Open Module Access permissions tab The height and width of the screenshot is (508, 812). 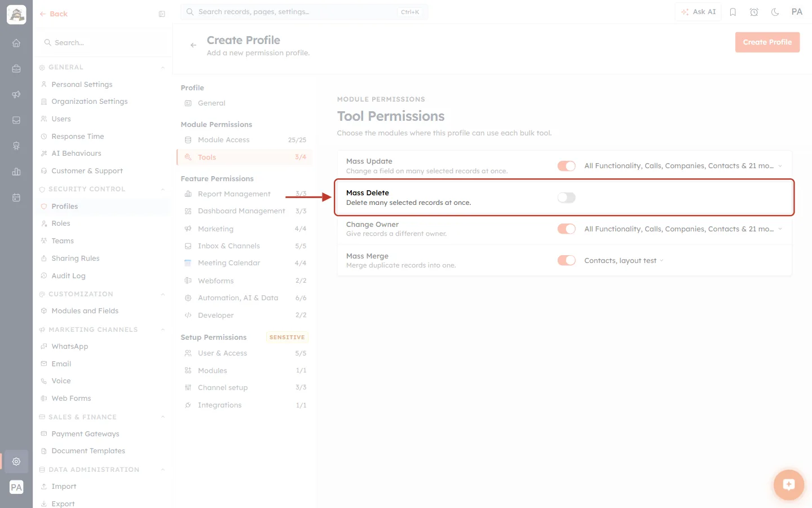click(x=245, y=140)
